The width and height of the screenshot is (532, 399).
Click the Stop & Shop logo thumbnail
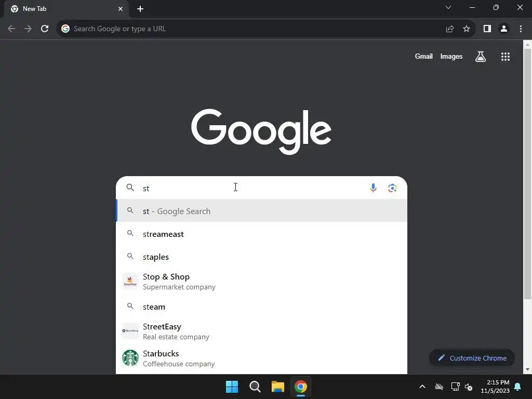click(130, 281)
